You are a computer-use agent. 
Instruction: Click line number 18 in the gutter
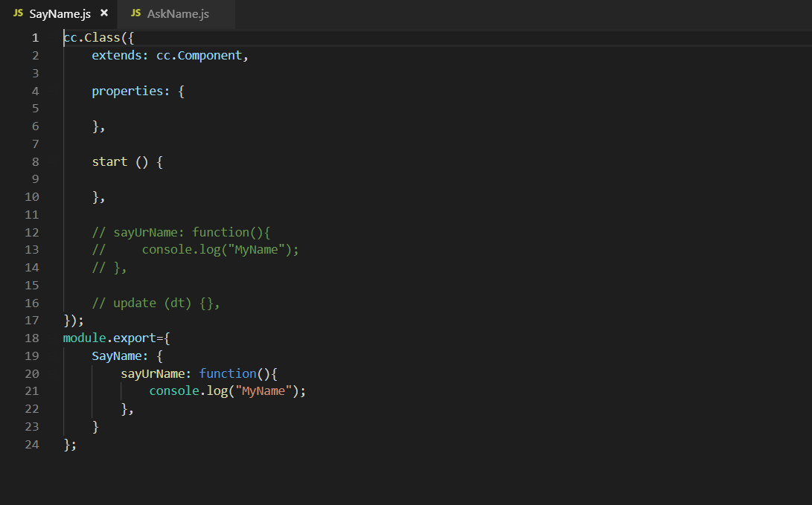pyautogui.click(x=31, y=338)
